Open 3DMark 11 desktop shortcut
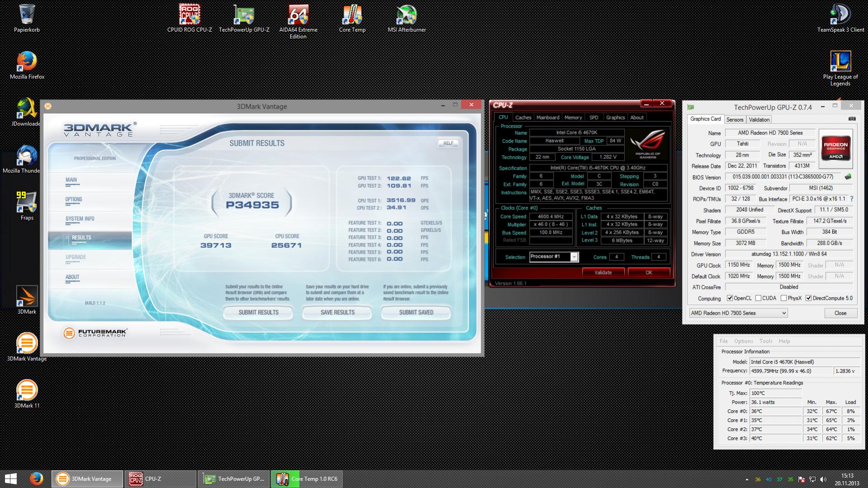This screenshot has height=488, width=868. click(27, 394)
